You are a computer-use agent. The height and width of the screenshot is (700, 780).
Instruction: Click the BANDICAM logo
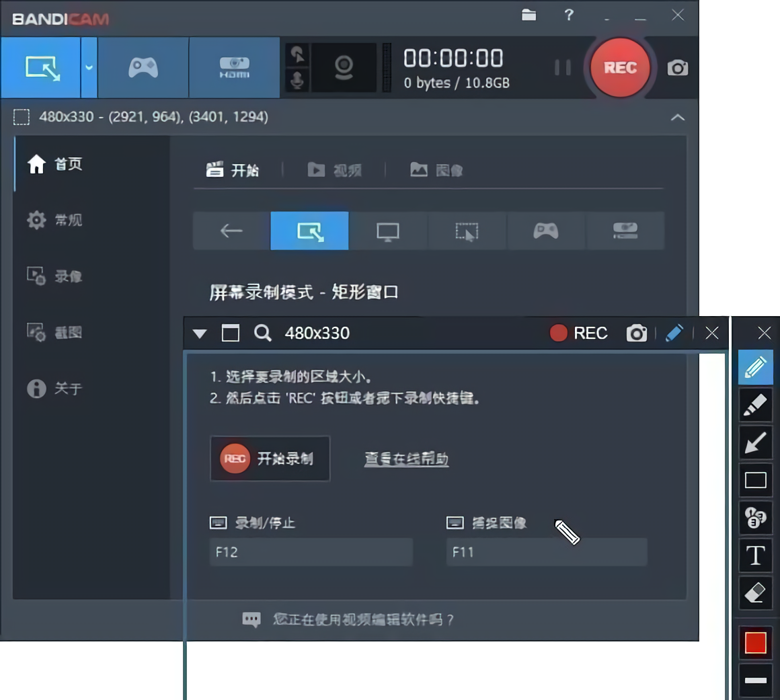(x=61, y=19)
